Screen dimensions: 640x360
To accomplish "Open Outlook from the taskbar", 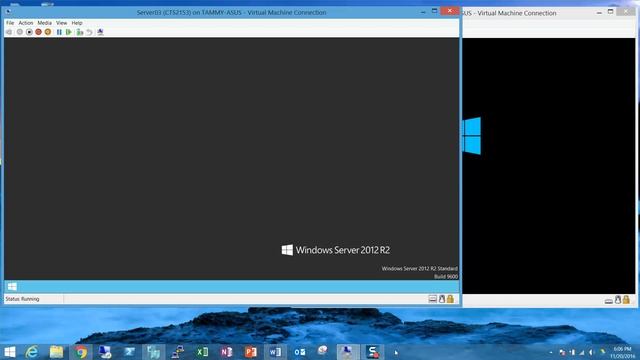I will (x=300, y=352).
